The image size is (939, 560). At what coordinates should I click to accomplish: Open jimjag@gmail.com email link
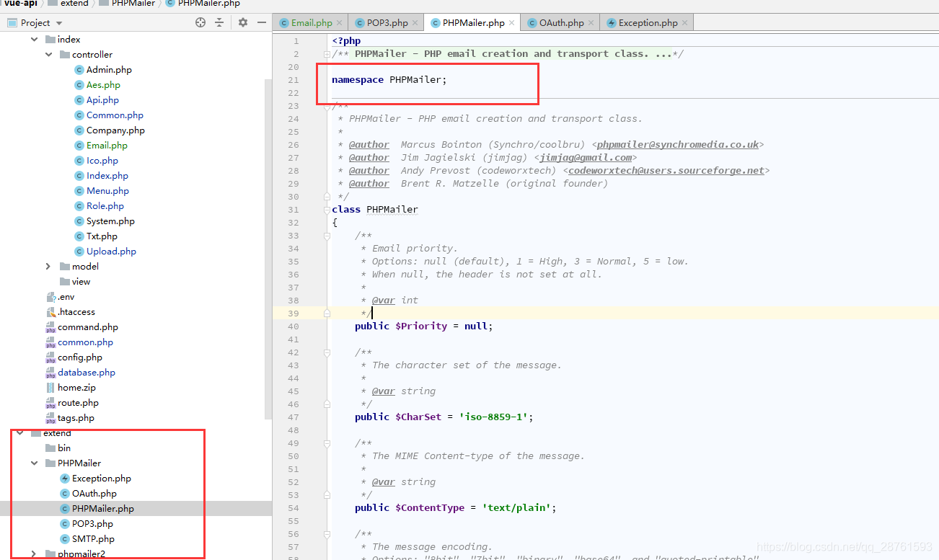pos(586,158)
